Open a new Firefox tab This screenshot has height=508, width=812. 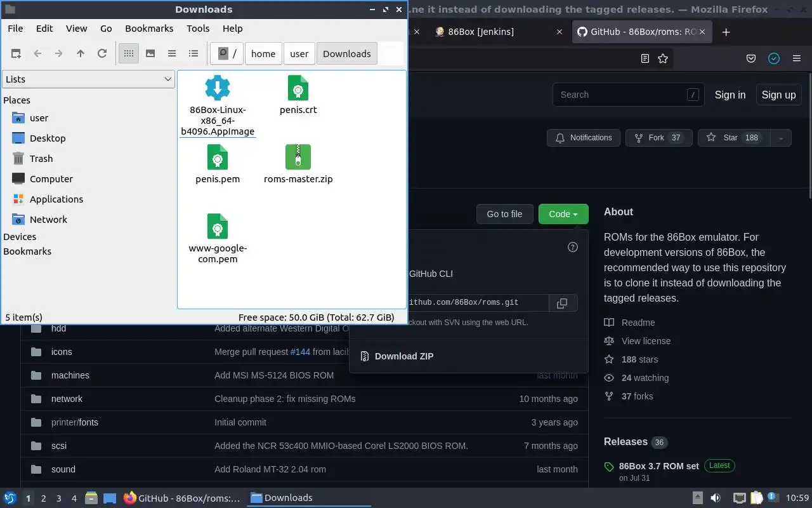[726, 32]
